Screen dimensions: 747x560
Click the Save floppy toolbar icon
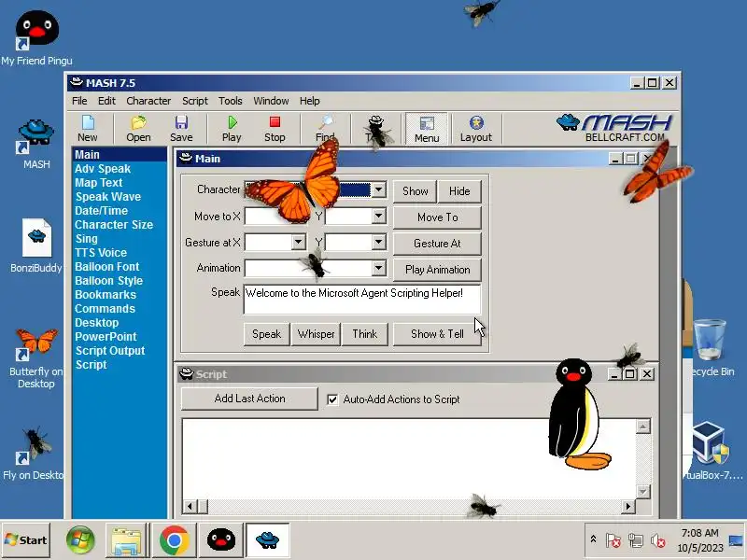coord(181,129)
